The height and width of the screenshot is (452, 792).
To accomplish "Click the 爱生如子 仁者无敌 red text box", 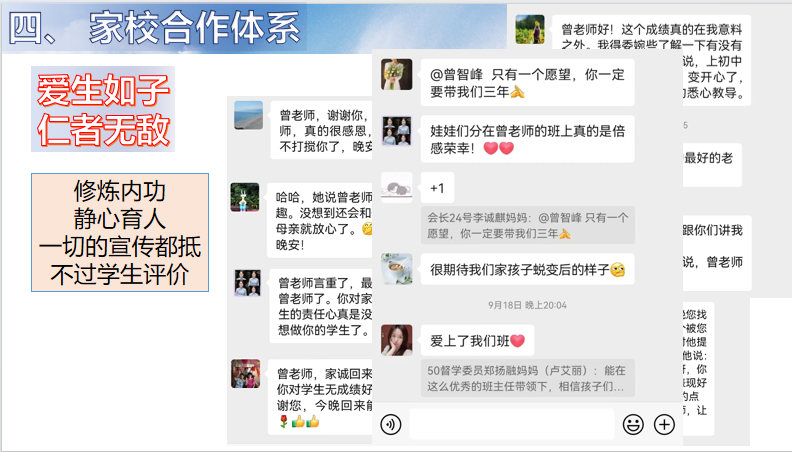I will point(103,109).
